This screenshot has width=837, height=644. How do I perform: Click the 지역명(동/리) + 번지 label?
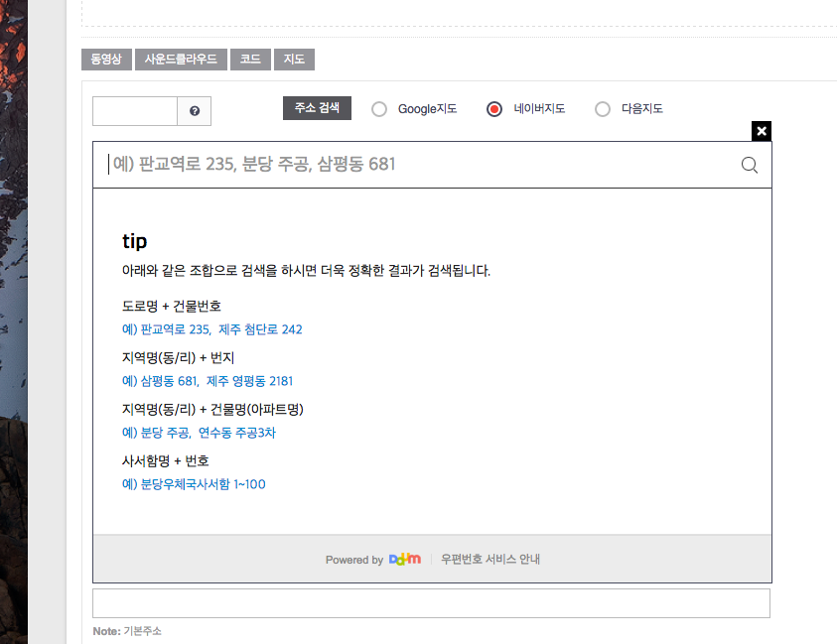pyautogui.click(x=179, y=358)
